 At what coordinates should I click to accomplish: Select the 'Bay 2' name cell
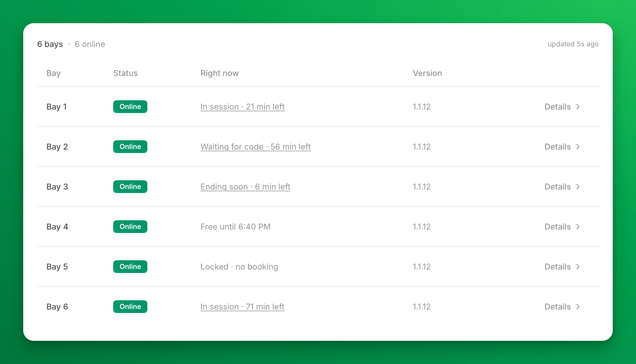pos(57,147)
